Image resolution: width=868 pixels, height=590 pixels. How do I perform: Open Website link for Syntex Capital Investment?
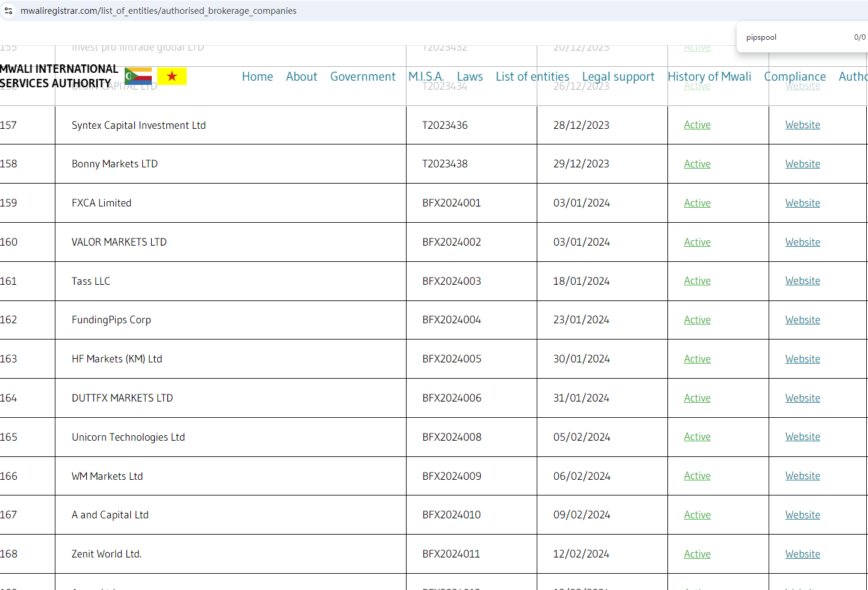pos(802,125)
